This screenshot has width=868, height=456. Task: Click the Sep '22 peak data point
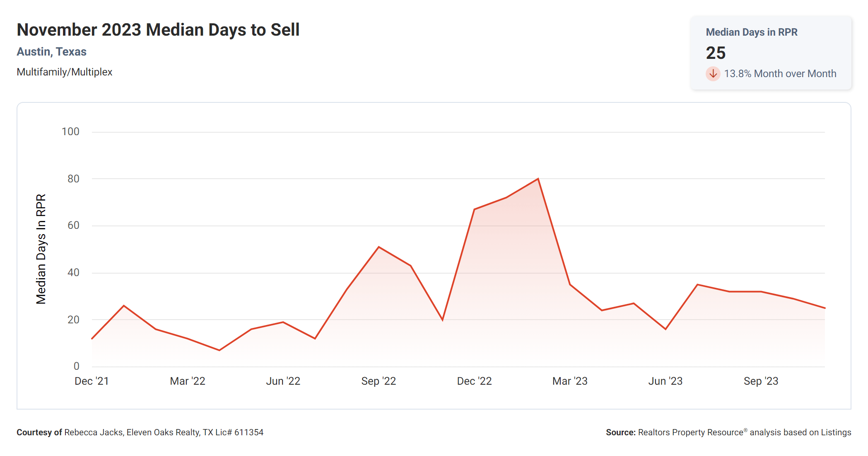(x=379, y=247)
